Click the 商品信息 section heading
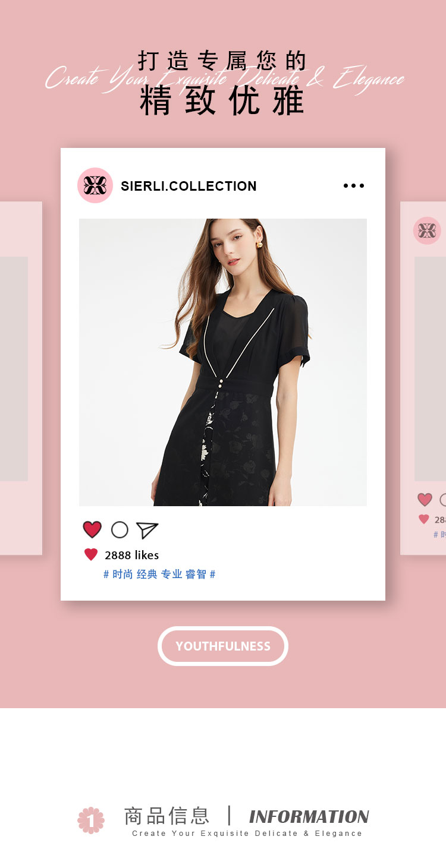 tap(167, 816)
